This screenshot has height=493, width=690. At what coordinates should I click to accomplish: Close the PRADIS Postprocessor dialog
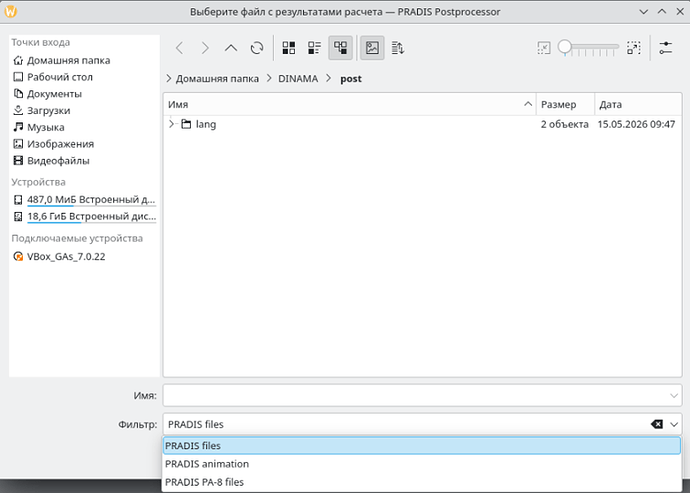tap(680, 12)
